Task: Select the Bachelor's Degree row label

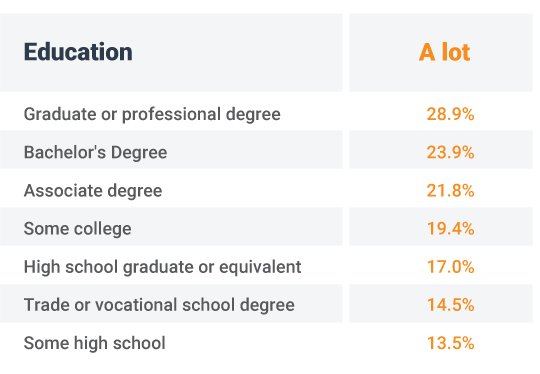Action: coord(95,153)
